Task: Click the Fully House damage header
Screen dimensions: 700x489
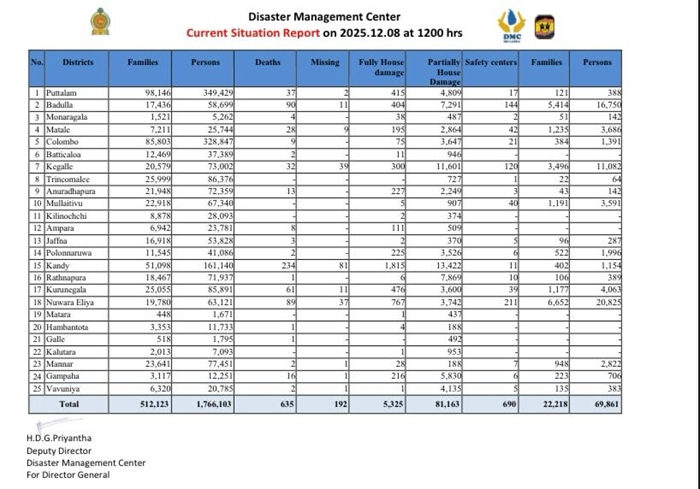Action: [380, 67]
